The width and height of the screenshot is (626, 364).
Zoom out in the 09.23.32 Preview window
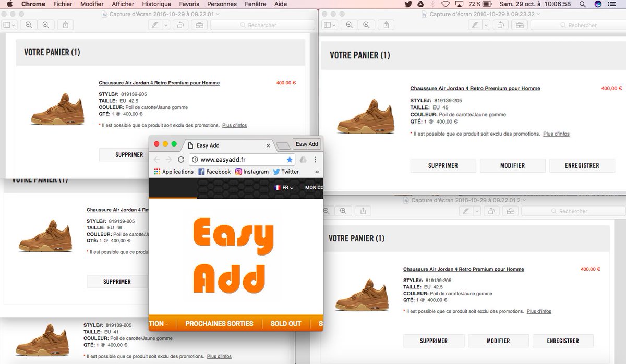tap(349, 25)
